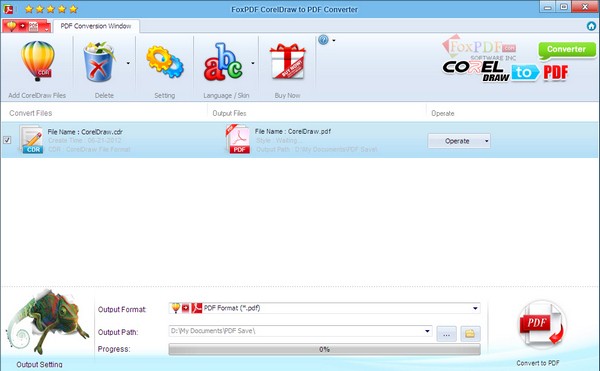Image resolution: width=600 pixels, height=371 pixels.
Task: Click the app logo icon in title bar
Action: [8, 9]
